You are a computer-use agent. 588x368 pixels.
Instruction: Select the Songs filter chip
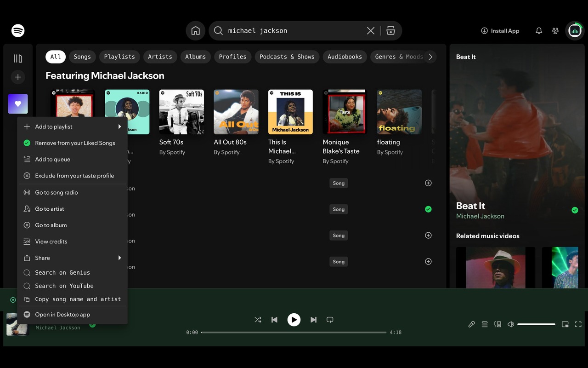[x=82, y=57]
